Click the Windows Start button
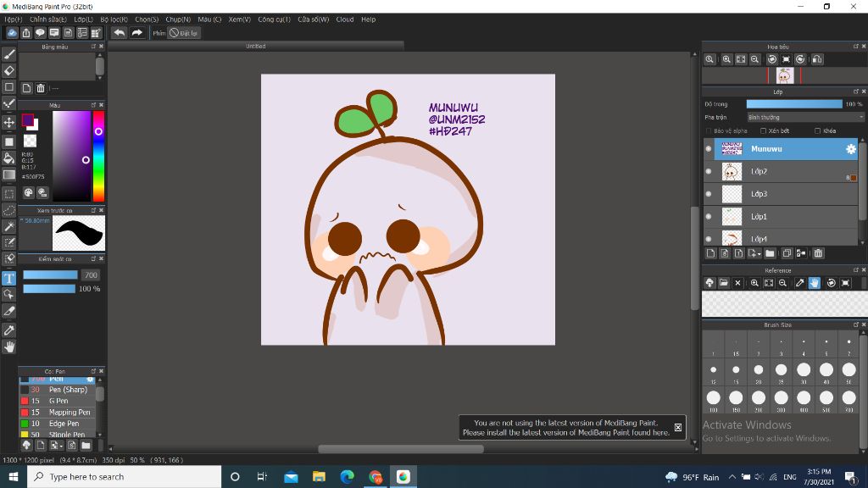This screenshot has width=868, height=488. click(14, 476)
